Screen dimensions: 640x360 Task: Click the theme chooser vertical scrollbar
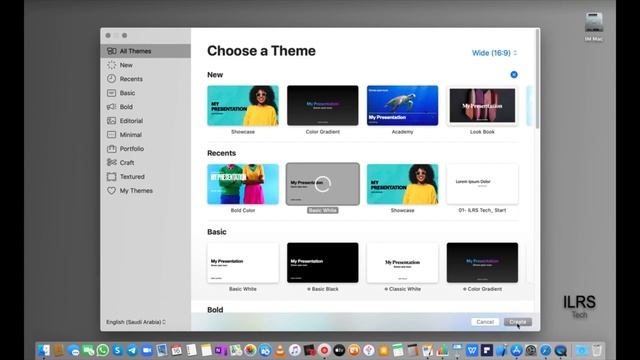pos(537,80)
